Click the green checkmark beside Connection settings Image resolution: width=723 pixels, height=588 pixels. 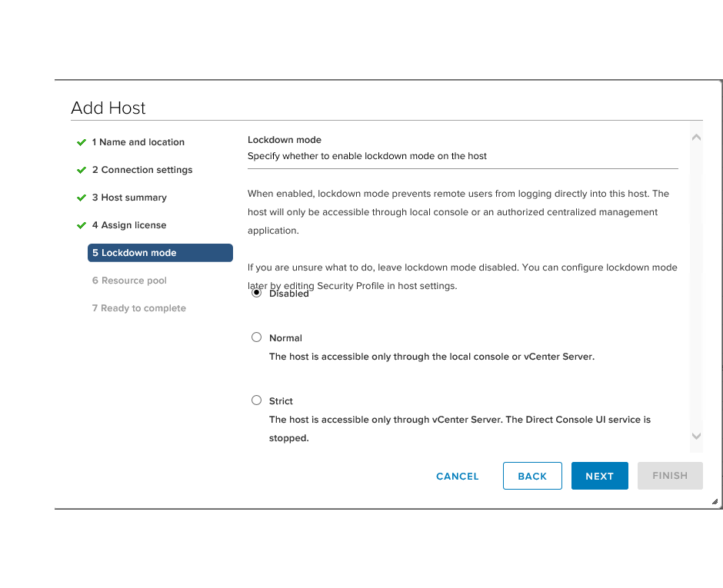(81, 170)
